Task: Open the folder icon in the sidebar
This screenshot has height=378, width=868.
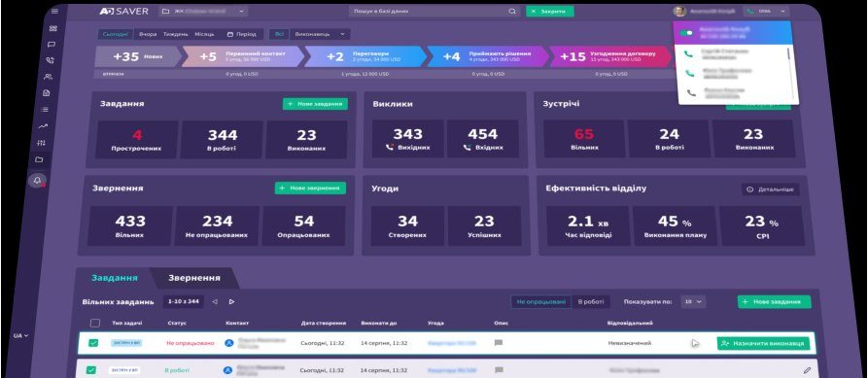Action: (x=40, y=160)
